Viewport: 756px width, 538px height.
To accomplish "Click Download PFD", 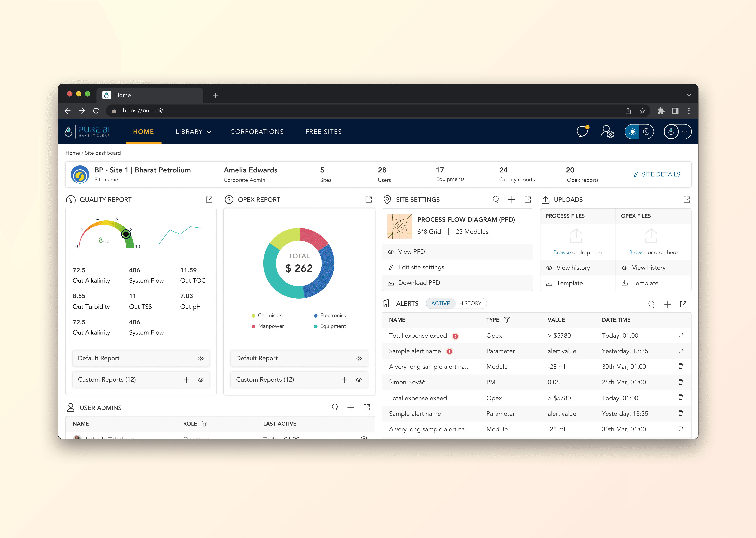I will click(419, 283).
